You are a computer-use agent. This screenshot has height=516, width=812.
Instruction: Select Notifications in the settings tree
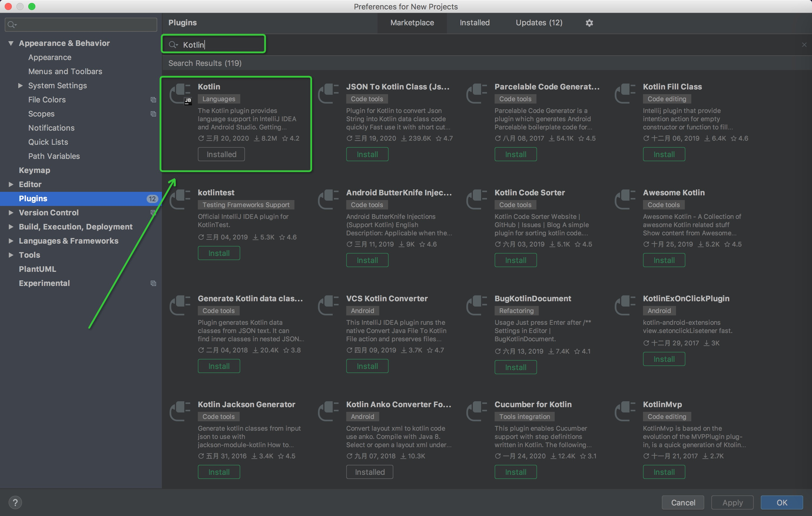(51, 128)
